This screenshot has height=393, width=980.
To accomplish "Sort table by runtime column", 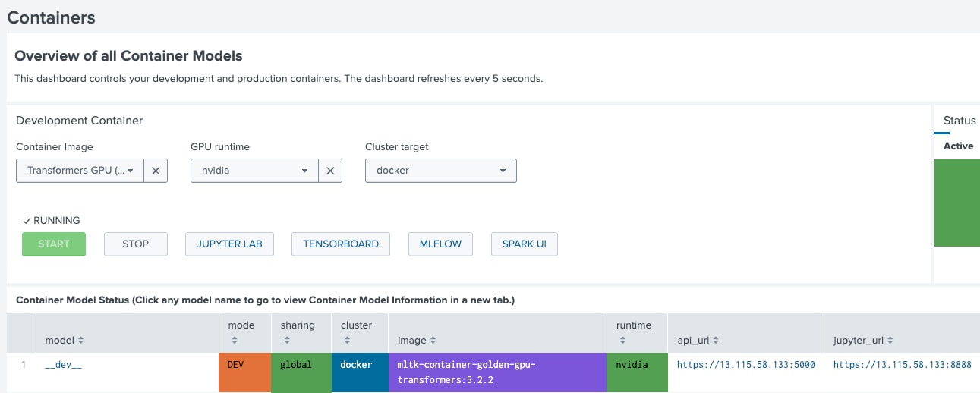I will pos(634,333).
